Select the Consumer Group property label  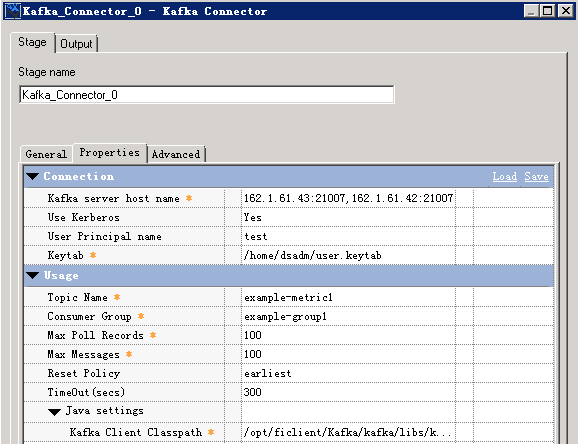click(x=90, y=316)
